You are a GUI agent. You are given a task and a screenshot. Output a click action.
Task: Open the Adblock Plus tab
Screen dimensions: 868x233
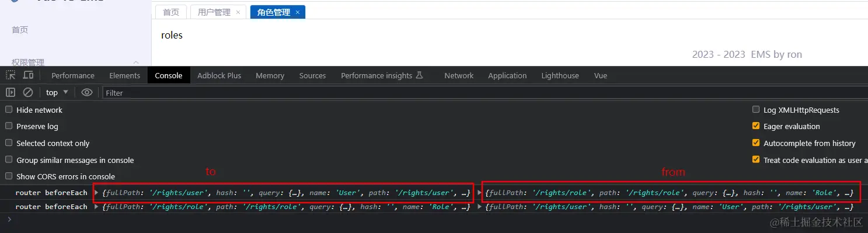click(x=219, y=75)
